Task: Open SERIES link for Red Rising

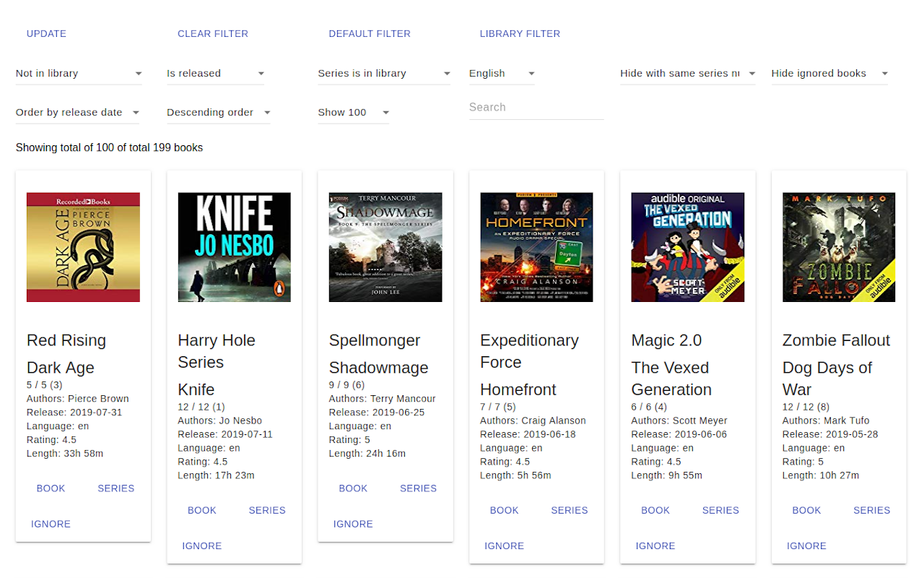Action: 116,488
